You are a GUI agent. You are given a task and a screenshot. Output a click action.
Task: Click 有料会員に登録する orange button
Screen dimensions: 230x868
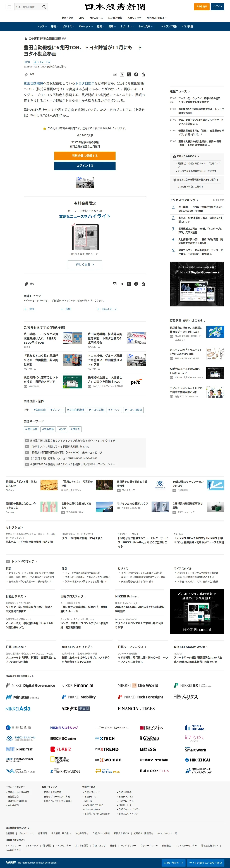(85, 156)
